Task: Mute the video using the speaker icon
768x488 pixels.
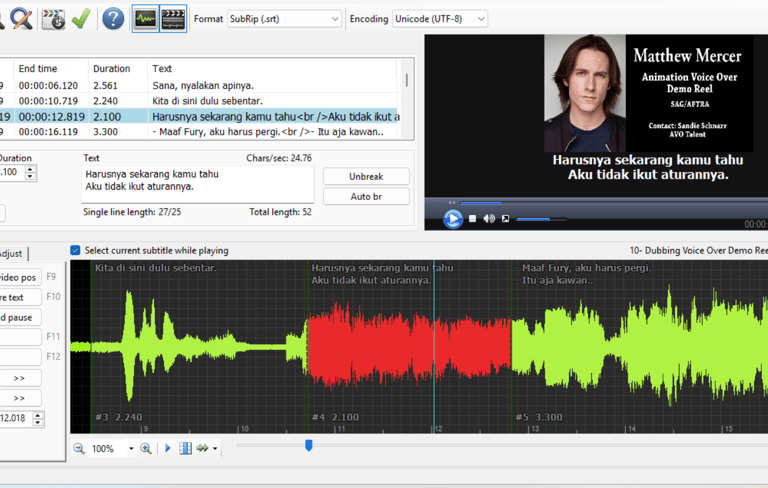Action: pos(489,219)
